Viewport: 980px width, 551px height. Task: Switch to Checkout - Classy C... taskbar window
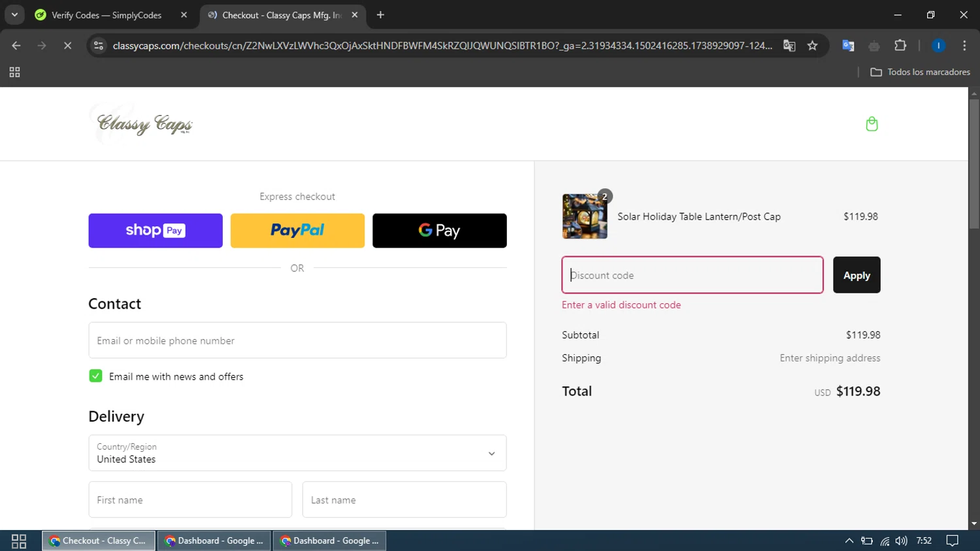pos(99,541)
